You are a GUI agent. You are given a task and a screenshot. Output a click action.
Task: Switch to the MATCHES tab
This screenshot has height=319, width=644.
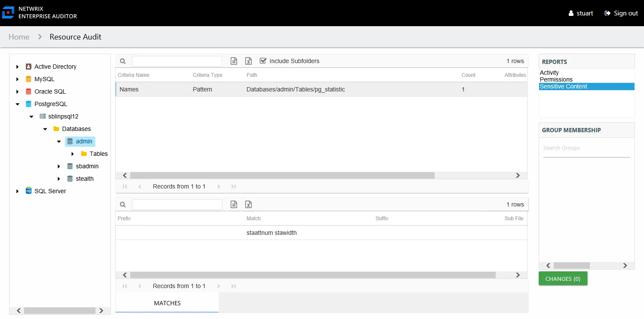click(x=167, y=303)
